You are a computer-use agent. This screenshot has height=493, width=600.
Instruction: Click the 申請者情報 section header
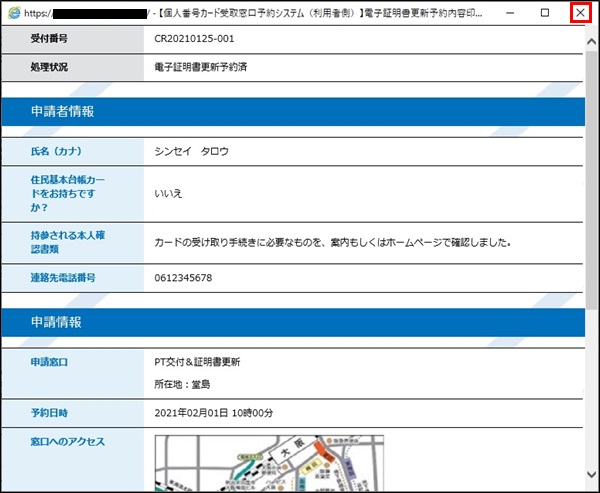pos(62,112)
